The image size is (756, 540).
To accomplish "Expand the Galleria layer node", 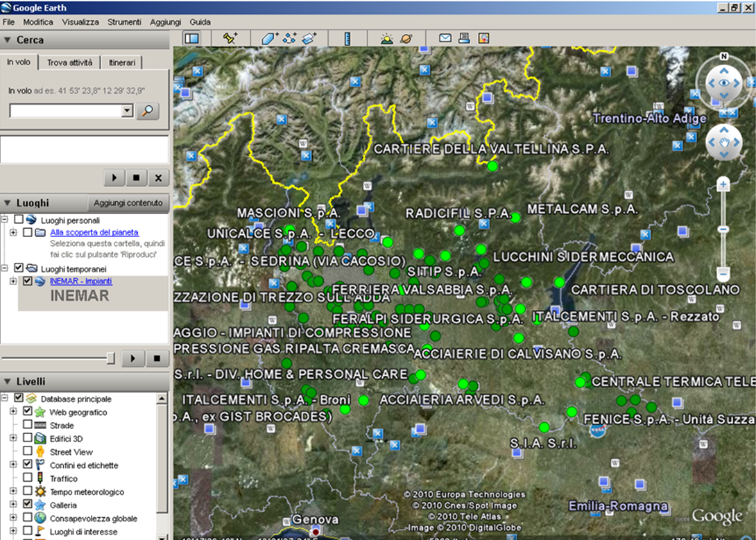I will 13,505.
